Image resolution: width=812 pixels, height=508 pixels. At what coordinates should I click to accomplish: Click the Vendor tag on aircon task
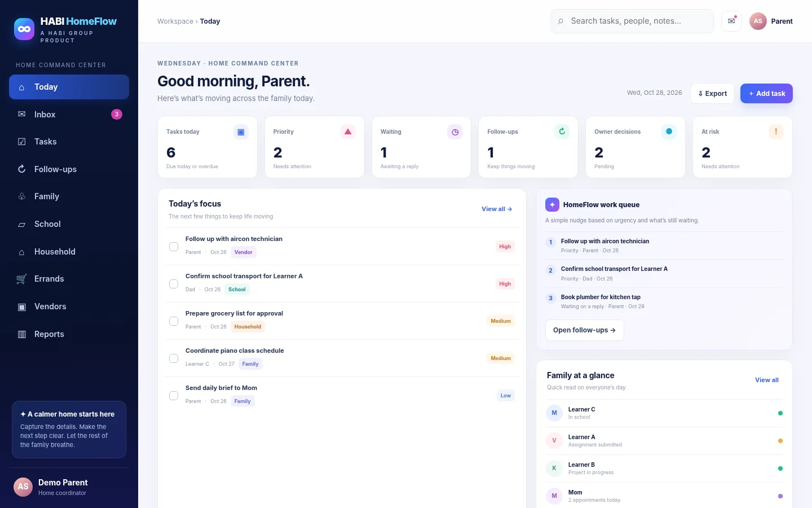[244, 252]
